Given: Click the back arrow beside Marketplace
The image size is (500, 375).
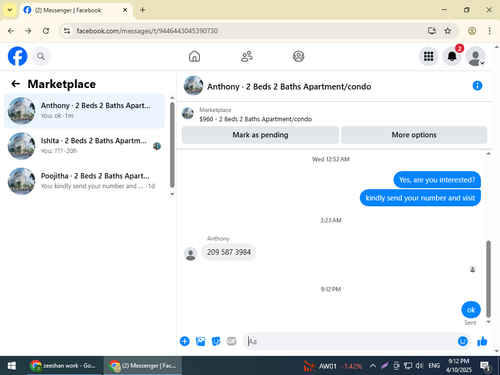Looking at the screenshot, I should click(16, 84).
